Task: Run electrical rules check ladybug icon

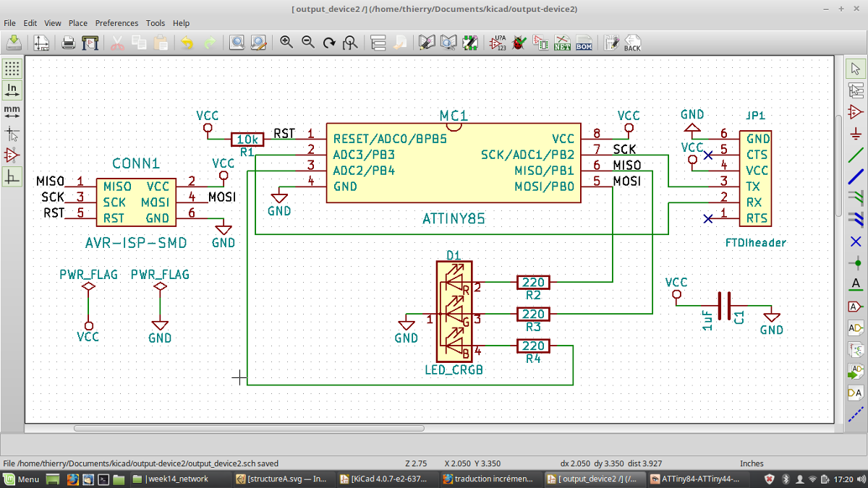Action: [519, 43]
